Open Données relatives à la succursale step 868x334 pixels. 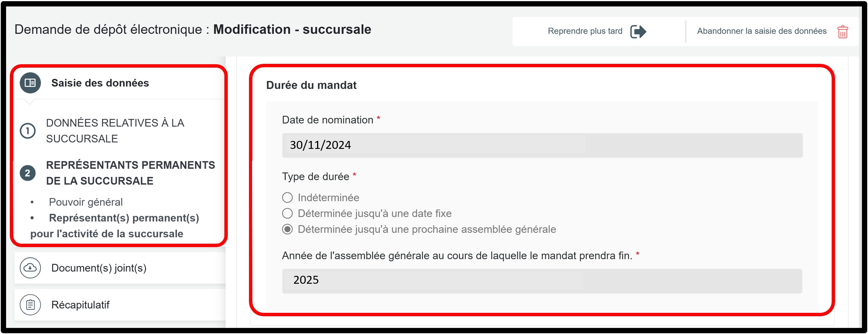[115, 131]
